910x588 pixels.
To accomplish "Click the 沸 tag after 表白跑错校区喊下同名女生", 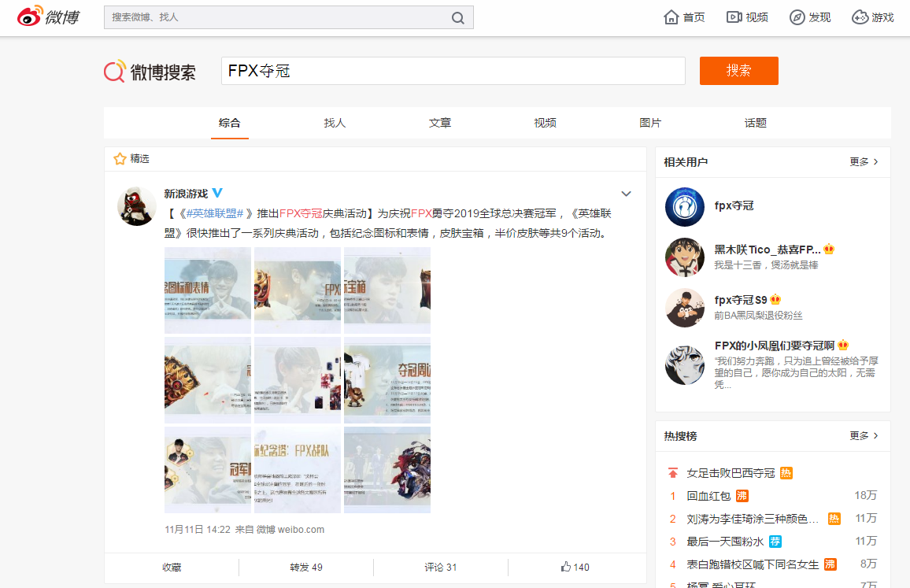I will (x=830, y=564).
